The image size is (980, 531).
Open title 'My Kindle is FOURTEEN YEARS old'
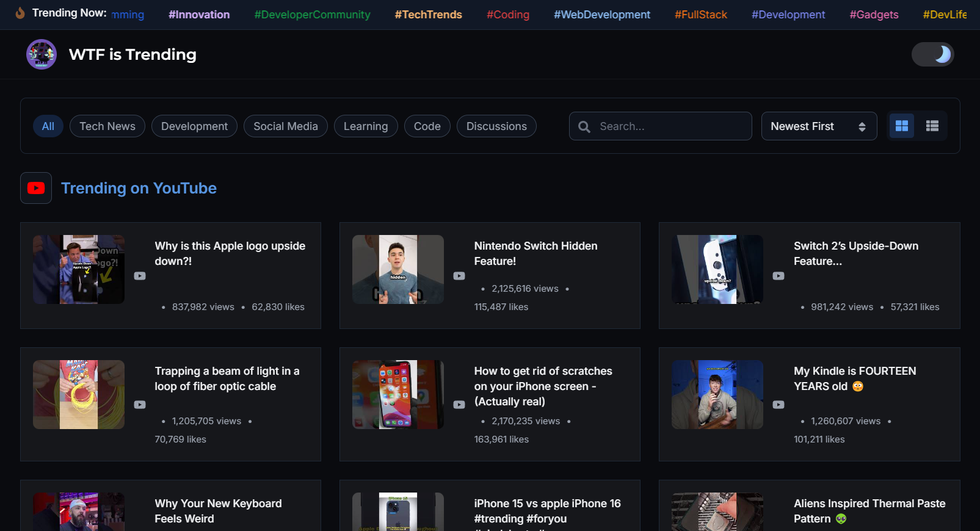[855, 378]
